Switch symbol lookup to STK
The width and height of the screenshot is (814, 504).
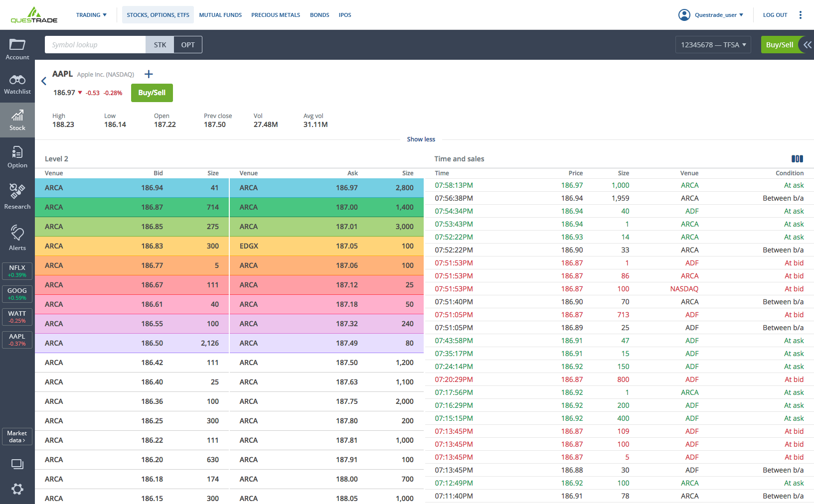click(160, 45)
